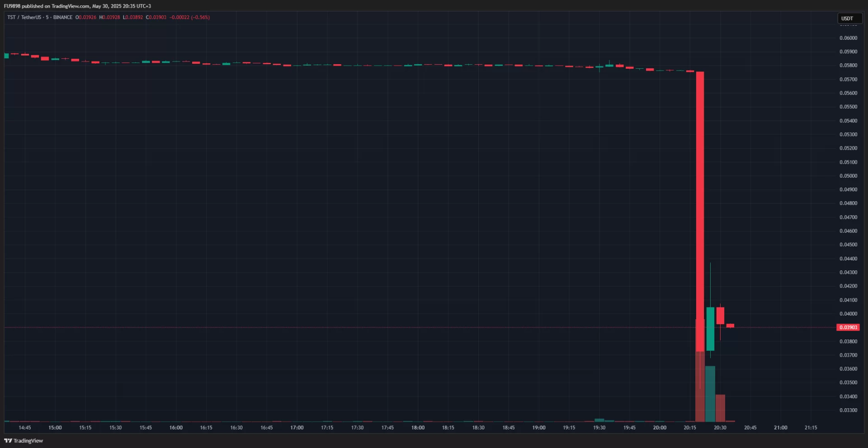Select the tall green volume bar
The width and height of the screenshot is (868, 448).
pyautogui.click(x=710, y=393)
